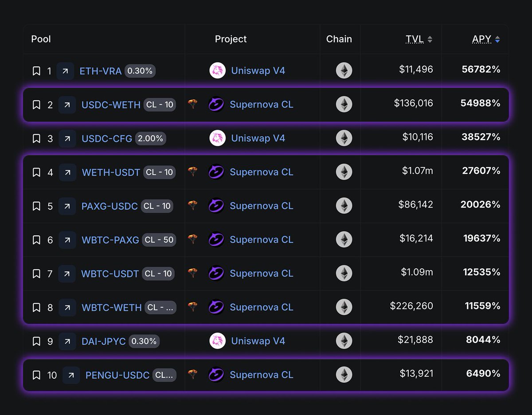Open external arrow icon for WBTC-USDT
Image resolution: width=532 pixels, height=415 pixels.
(67, 274)
